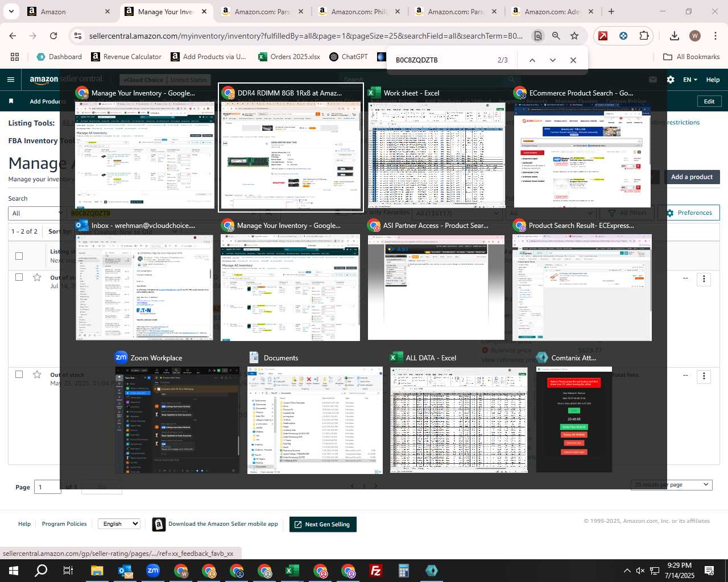Open the Windows Start menu
The height and width of the screenshot is (582, 728).
[x=14, y=571]
